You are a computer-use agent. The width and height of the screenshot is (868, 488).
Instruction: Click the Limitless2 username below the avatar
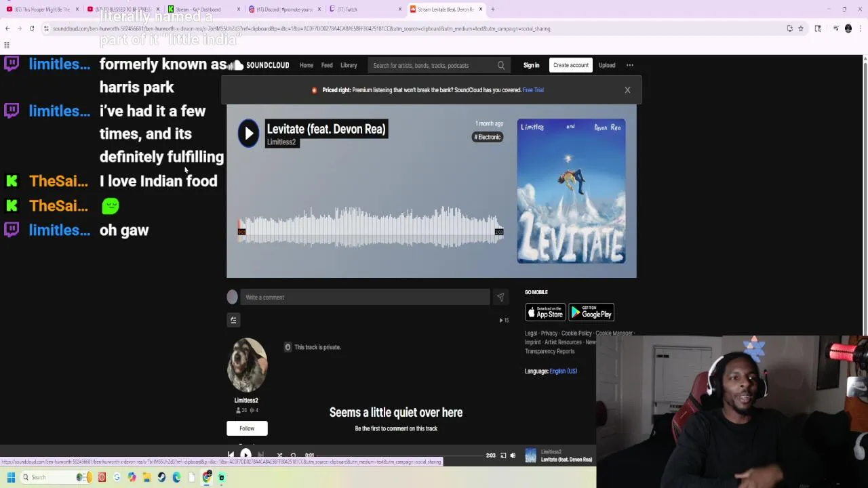tap(246, 400)
